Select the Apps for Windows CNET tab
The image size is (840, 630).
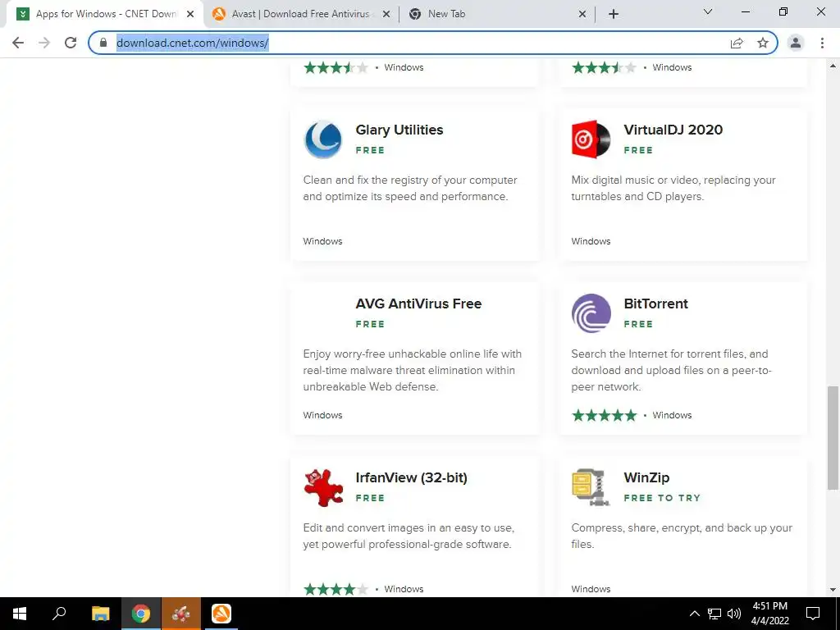point(104,14)
